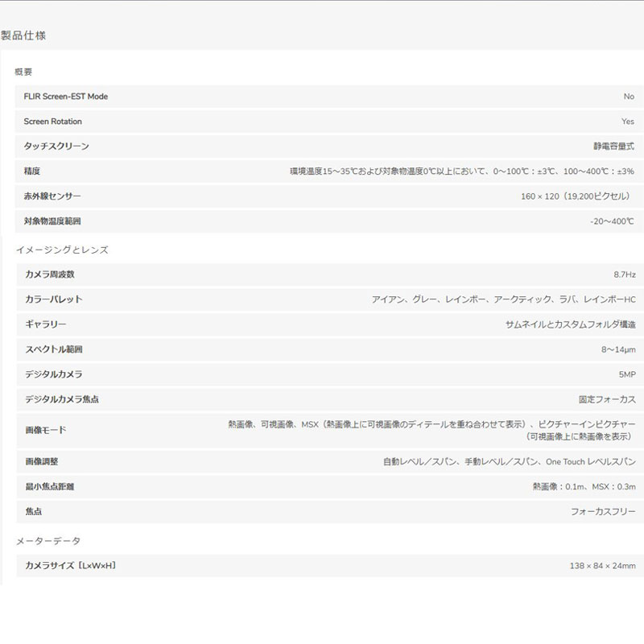This screenshot has width=644, height=644.
Task: Collapse the イメージングとレンズ section header
Action: tap(62, 250)
